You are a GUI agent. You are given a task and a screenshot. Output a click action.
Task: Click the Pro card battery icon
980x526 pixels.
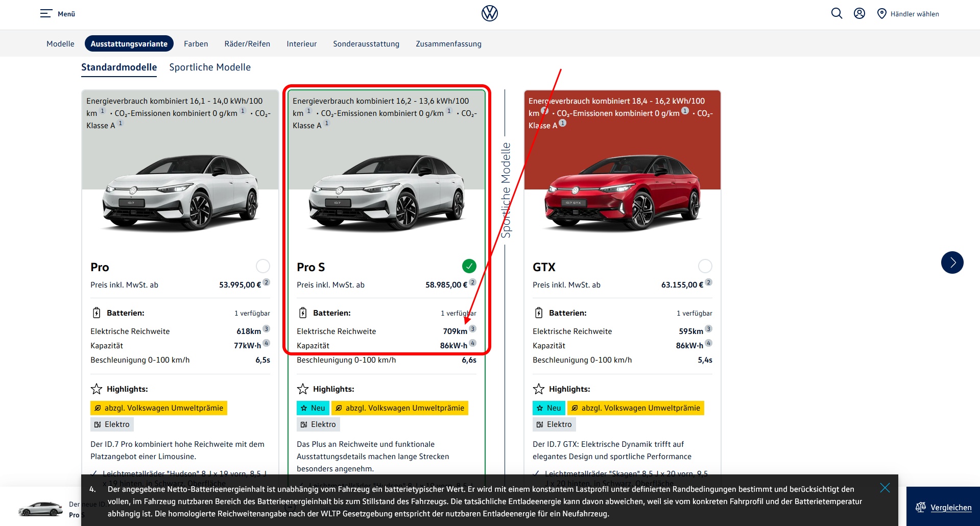pos(97,313)
